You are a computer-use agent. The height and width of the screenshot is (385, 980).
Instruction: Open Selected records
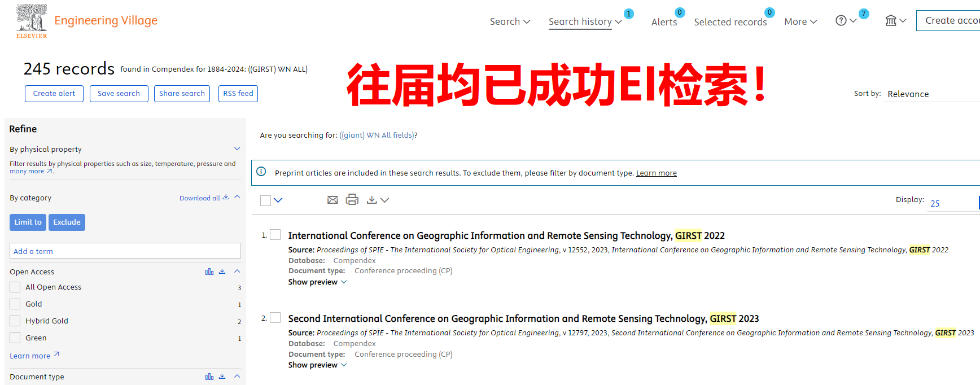[x=730, y=22]
